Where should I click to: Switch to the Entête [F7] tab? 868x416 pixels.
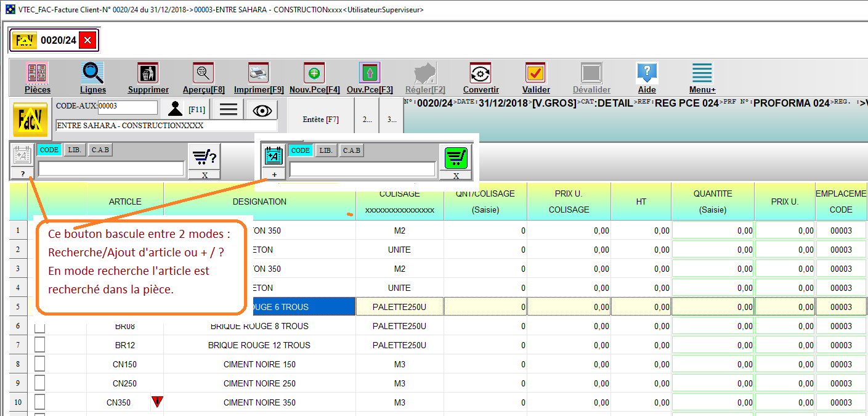pyautogui.click(x=320, y=120)
